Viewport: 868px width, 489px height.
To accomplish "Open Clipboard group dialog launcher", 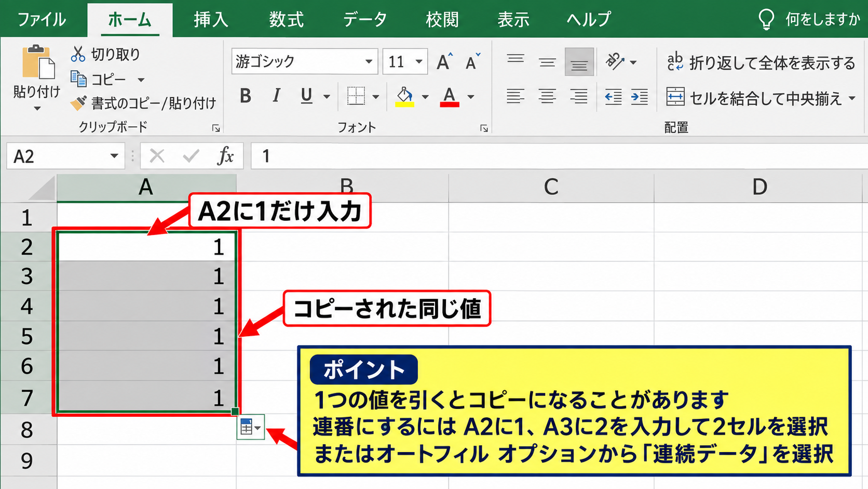I will [216, 128].
